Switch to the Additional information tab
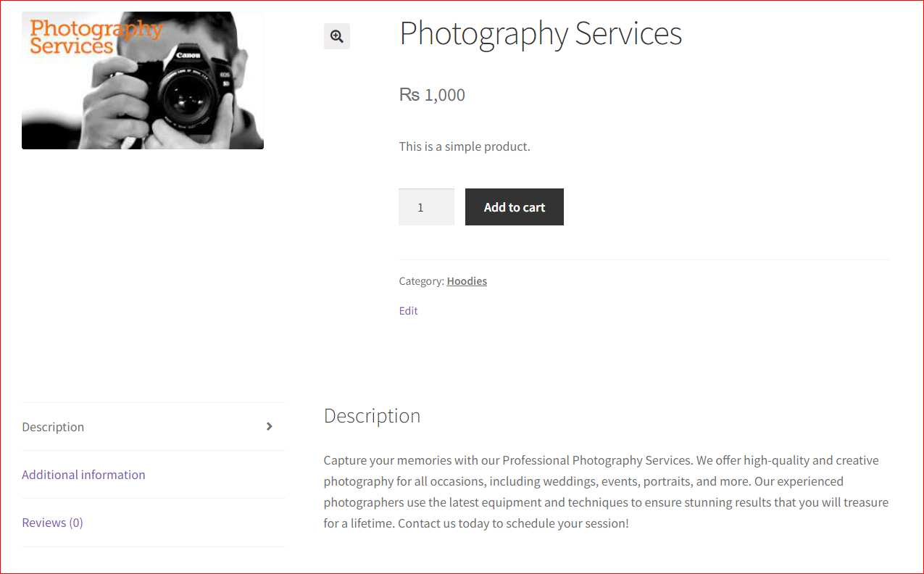The width and height of the screenshot is (924, 574). click(x=83, y=475)
